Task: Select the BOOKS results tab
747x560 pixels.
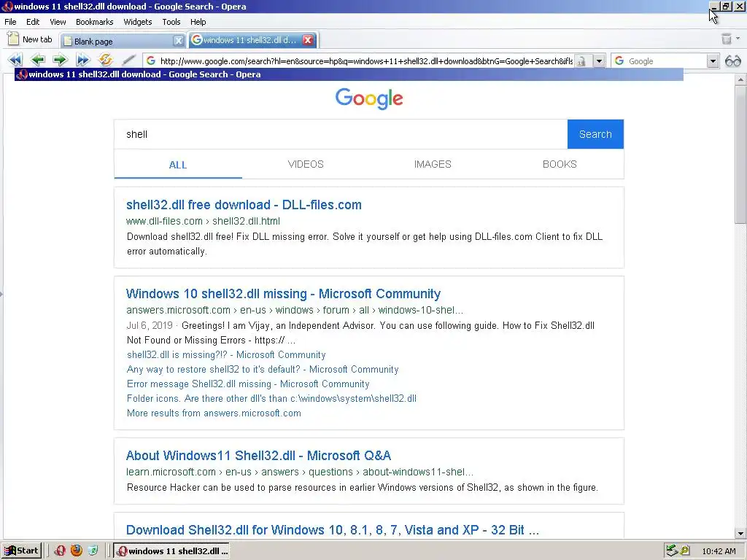Action: [x=560, y=164]
